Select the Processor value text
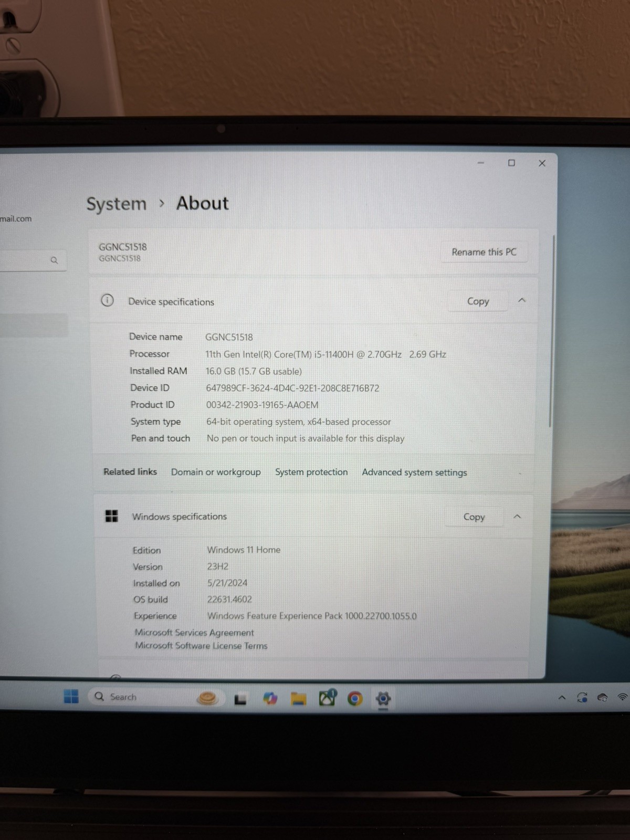The image size is (630, 840). (x=325, y=354)
